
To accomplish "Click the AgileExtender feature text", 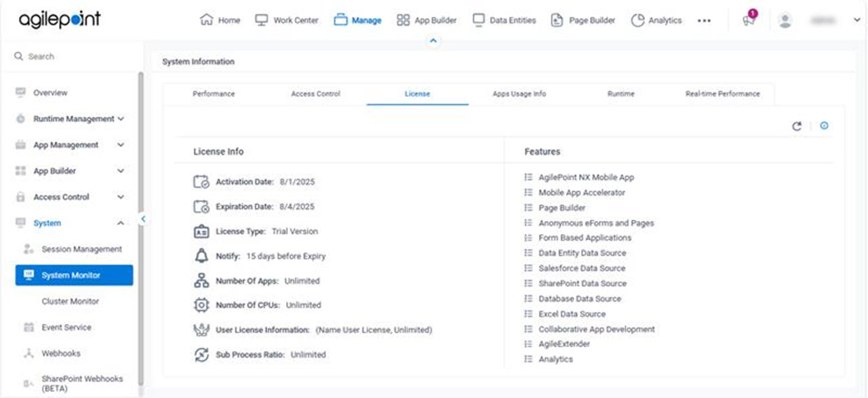I will click(x=564, y=344).
